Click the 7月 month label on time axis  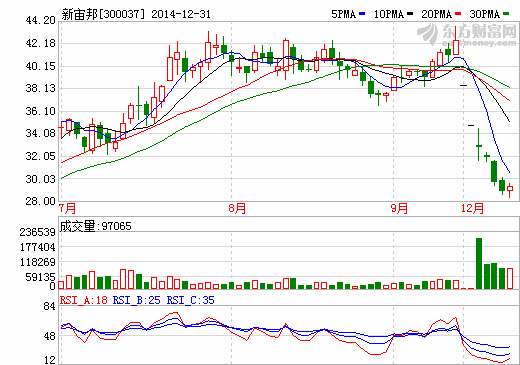[67, 209]
